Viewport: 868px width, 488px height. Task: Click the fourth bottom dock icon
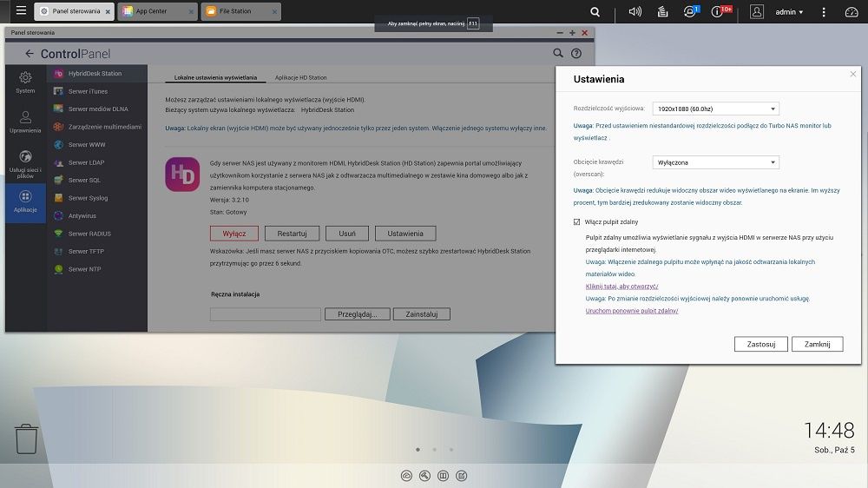[461, 476]
